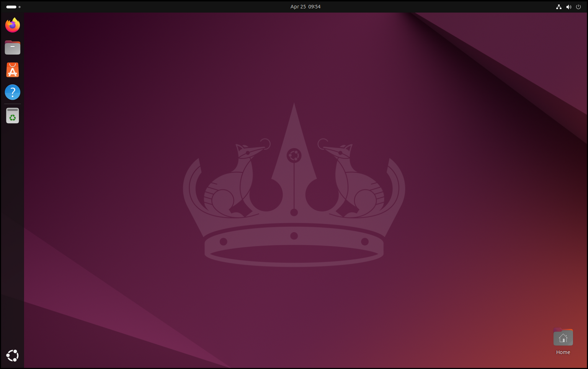Click the volume speaker icon in the top bar
This screenshot has width=588, height=369.
[x=568, y=7]
